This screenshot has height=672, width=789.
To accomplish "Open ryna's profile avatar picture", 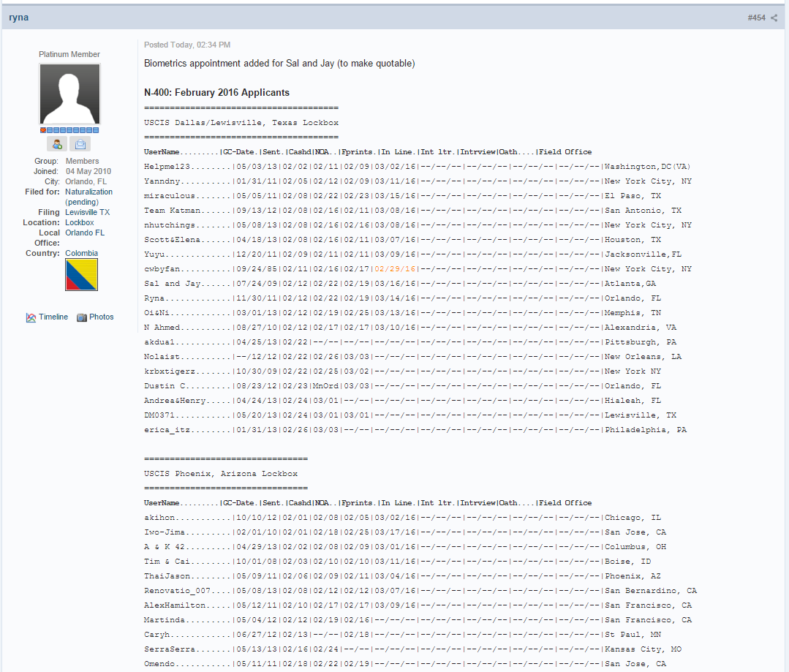I will (x=69, y=94).
